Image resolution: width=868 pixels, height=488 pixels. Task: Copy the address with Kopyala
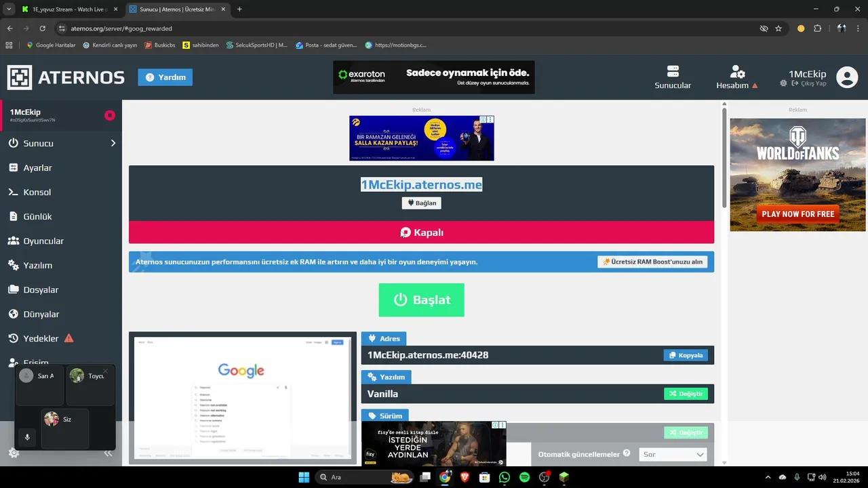pos(686,355)
